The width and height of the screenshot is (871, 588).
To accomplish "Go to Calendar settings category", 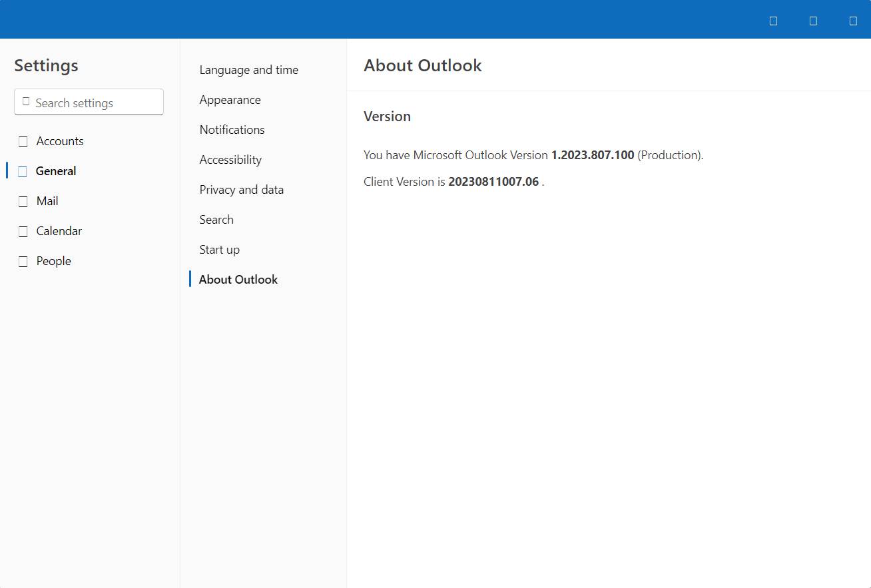I will point(89,231).
